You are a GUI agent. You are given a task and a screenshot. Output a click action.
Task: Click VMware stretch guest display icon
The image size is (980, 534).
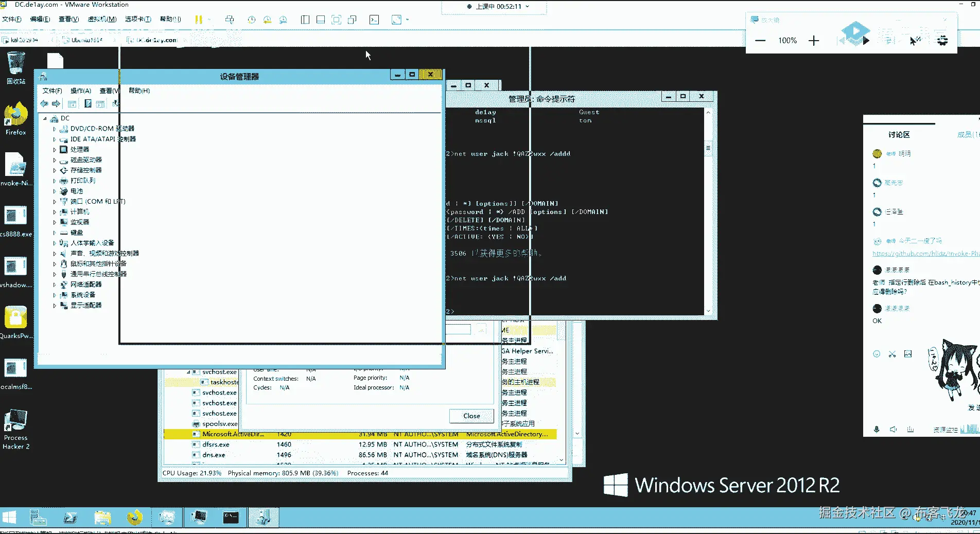(396, 20)
